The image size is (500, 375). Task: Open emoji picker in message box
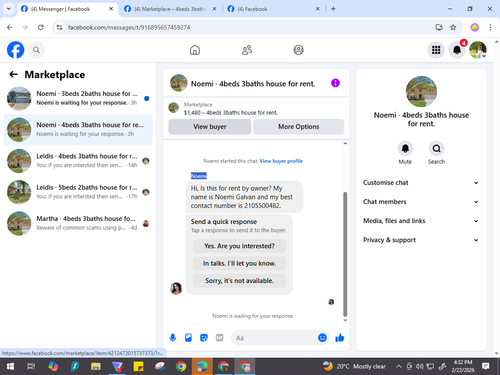[322, 338]
